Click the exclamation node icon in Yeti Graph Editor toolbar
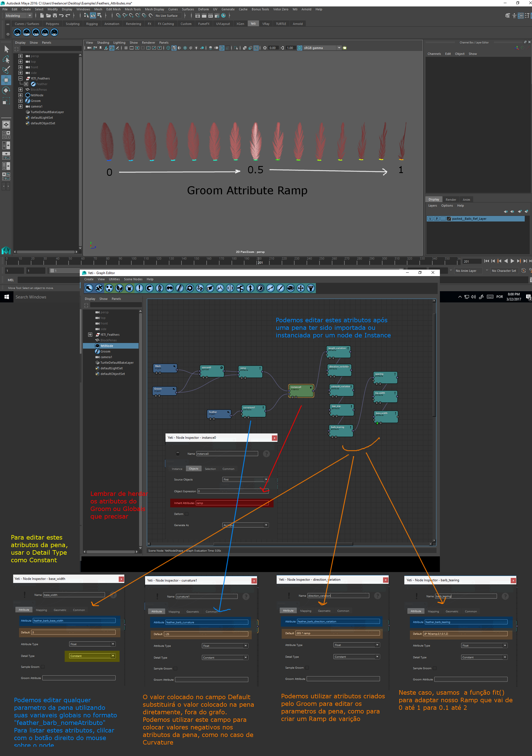 139,288
